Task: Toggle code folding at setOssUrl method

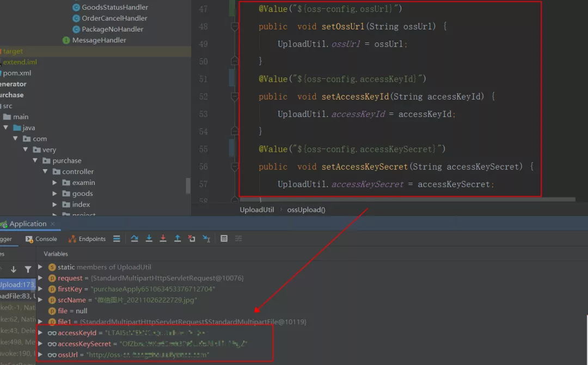Action: coord(235,27)
